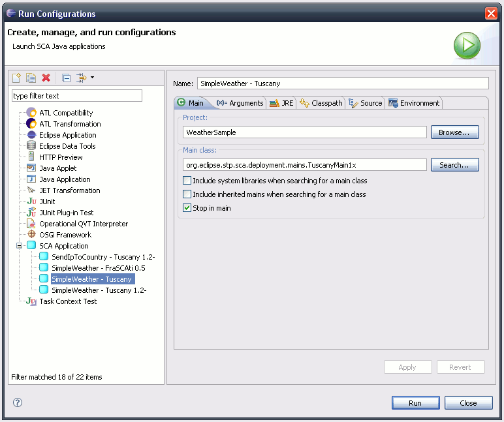Click the type filter text field
The image size is (504, 422).
[77, 96]
